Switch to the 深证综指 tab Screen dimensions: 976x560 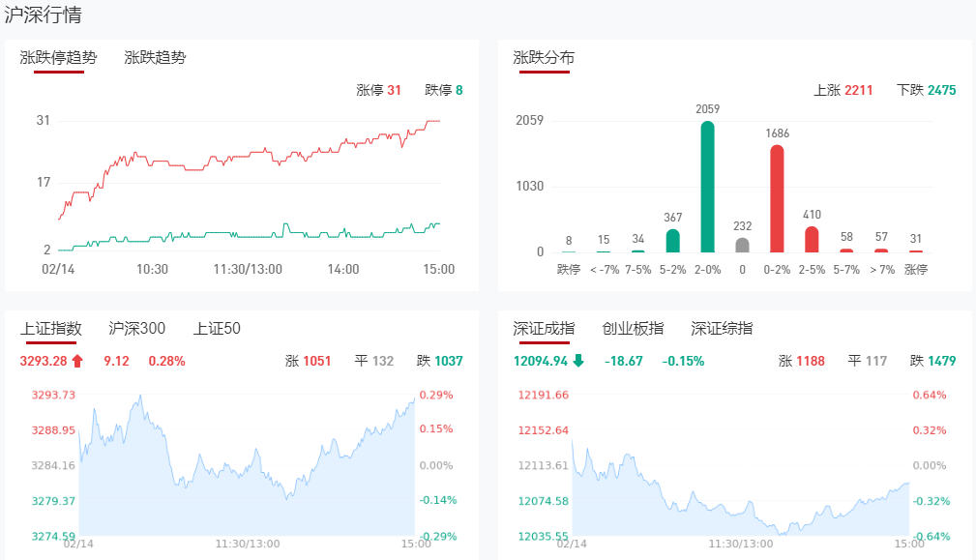(722, 329)
